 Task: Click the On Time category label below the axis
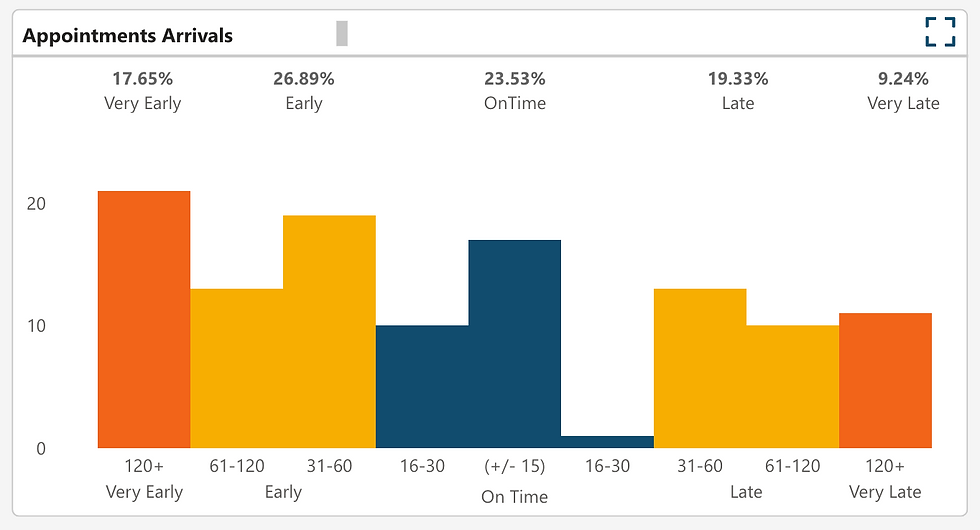coord(514,496)
